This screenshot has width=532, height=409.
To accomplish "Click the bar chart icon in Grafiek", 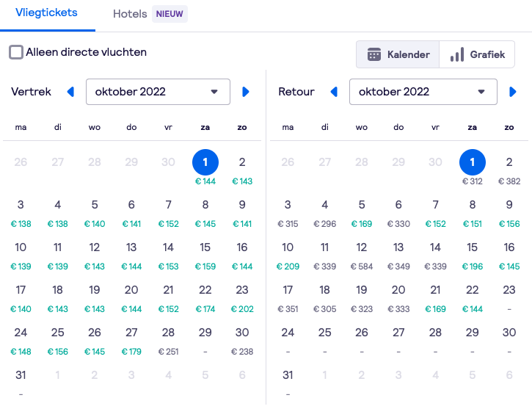I will coord(457,54).
